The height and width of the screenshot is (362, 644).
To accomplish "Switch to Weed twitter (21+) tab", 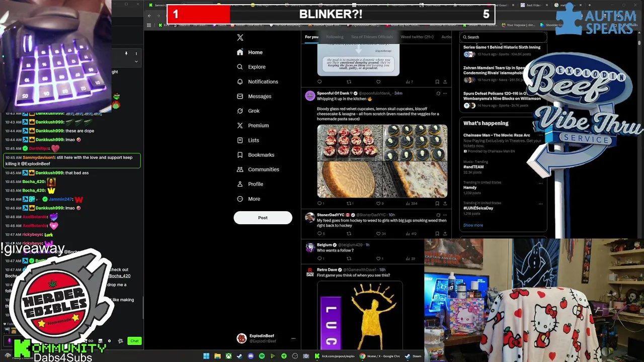I will click(417, 37).
